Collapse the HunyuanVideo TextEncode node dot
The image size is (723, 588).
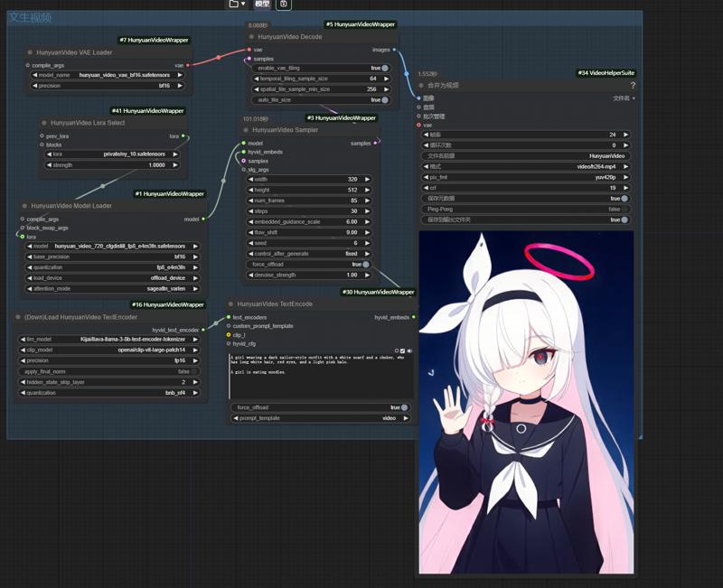(231, 304)
